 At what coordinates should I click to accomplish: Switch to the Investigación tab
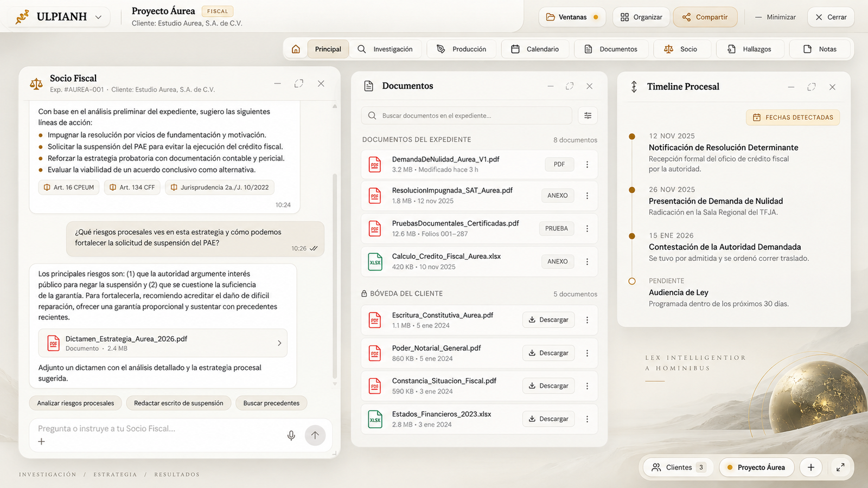(385, 49)
